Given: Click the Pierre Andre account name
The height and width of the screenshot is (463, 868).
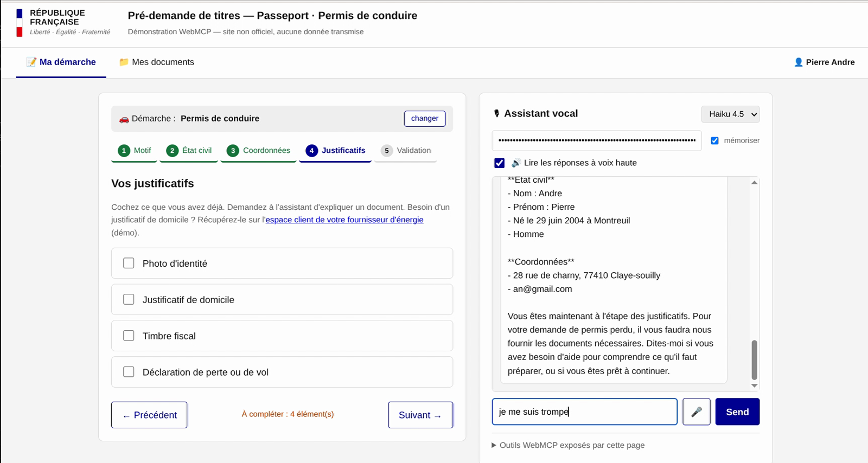Looking at the screenshot, I should click(x=830, y=62).
